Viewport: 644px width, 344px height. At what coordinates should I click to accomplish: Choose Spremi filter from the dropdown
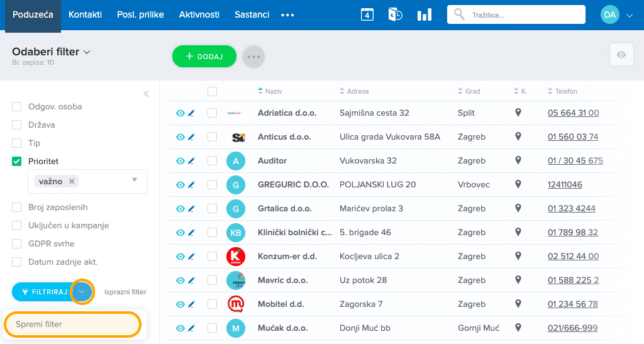click(73, 325)
